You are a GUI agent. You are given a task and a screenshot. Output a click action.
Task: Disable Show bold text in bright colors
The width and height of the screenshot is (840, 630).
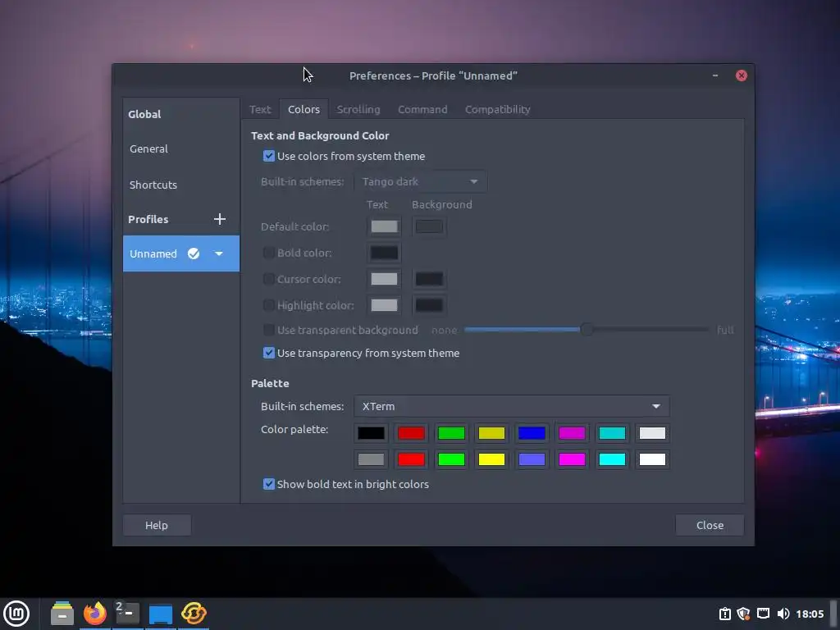269,484
